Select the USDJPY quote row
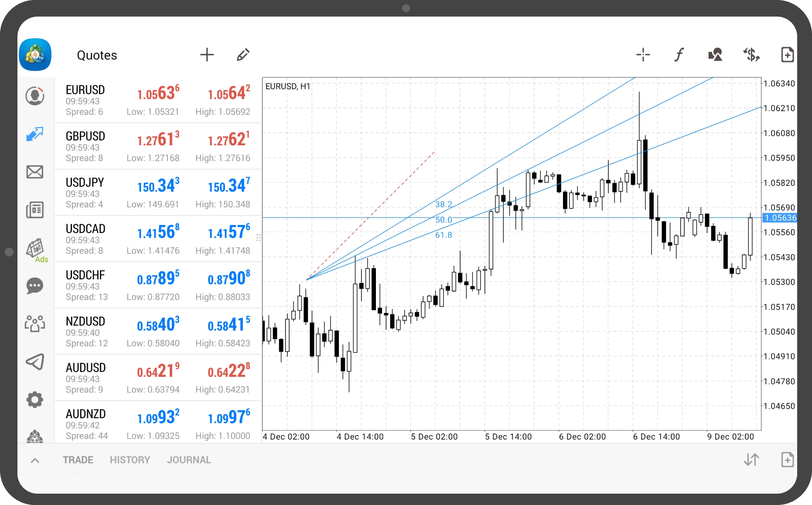 [158, 193]
